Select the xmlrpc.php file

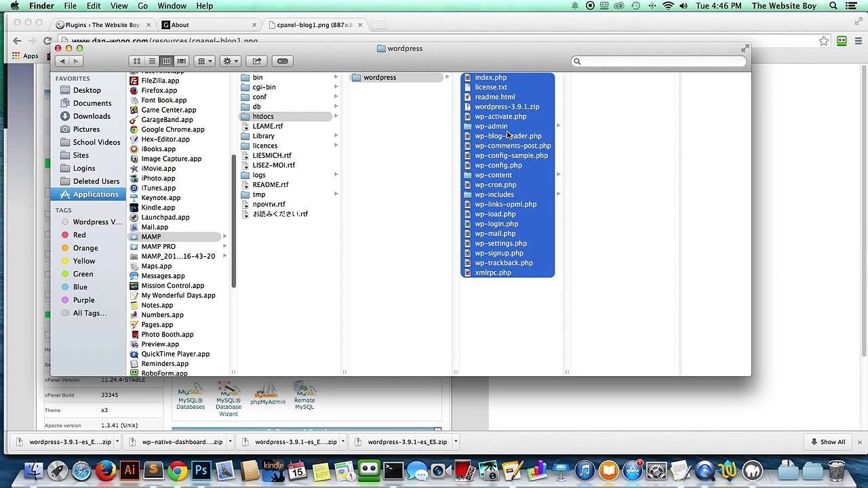493,272
